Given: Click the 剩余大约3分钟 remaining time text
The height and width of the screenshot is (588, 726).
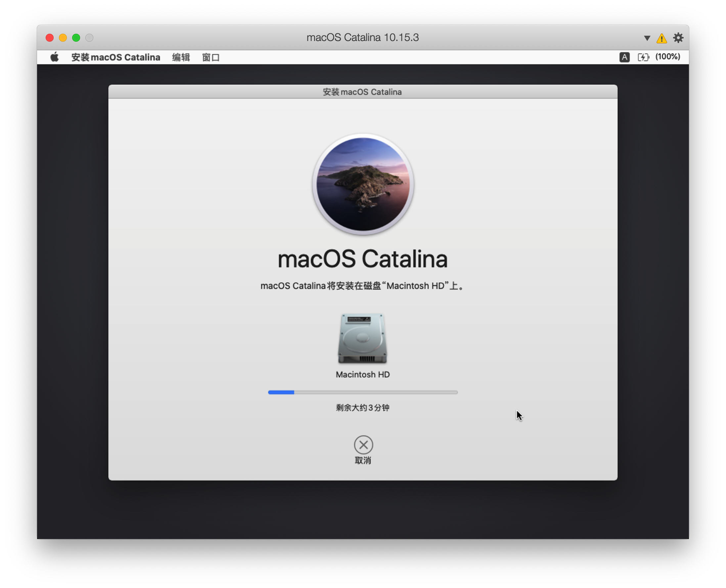Looking at the screenshot, I should pyautogui.click(x=363, y=407).
